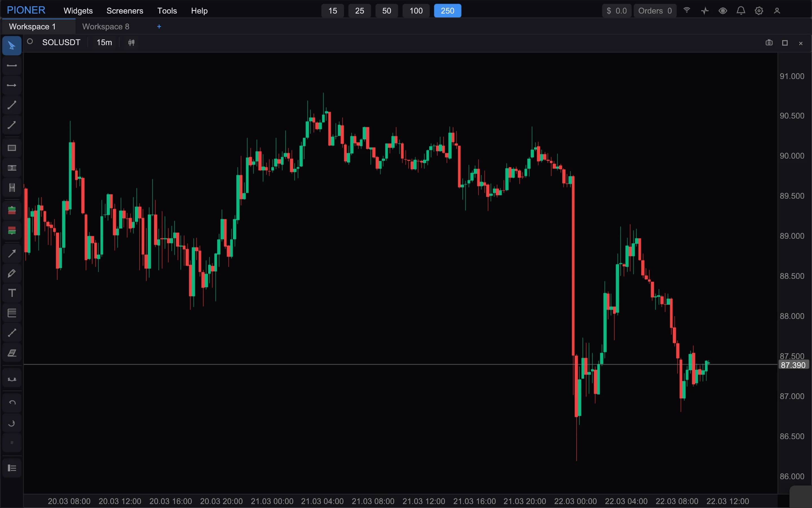The height and width of the screenshot is (508, 812).
Task: Click the 87.390 current price label
Action: [793, 365]
